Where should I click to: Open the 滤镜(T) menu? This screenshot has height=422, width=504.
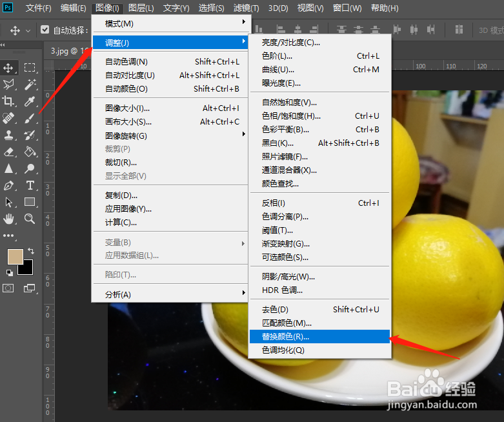(x=247, y=8)
